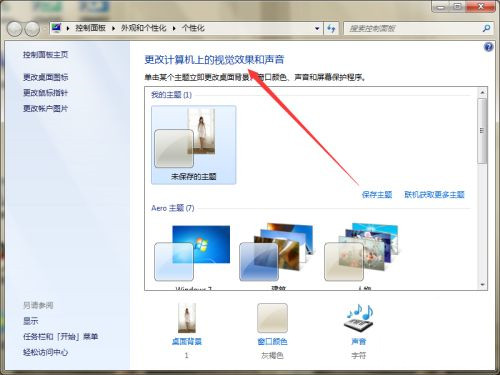Open 更改桌面图标 link

(x=46, y=77)
